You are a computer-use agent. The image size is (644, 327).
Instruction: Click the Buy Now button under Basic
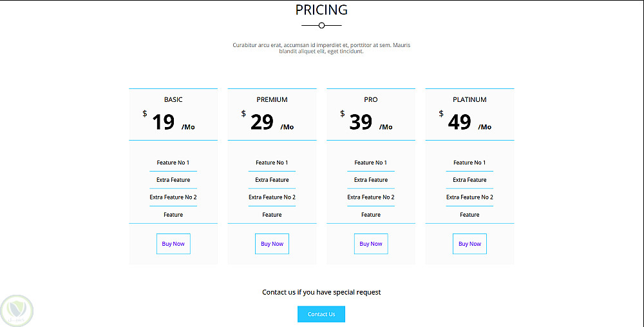[x=173, y=244]
